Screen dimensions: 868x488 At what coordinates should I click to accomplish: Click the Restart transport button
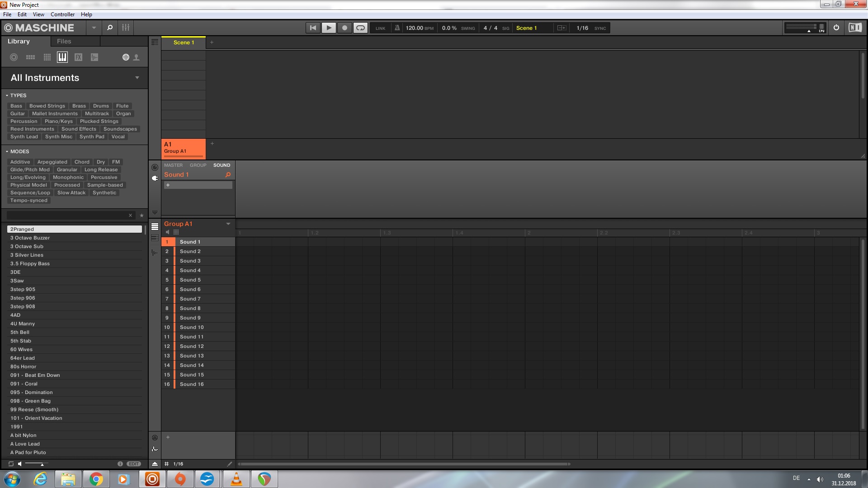coord(313,28)
